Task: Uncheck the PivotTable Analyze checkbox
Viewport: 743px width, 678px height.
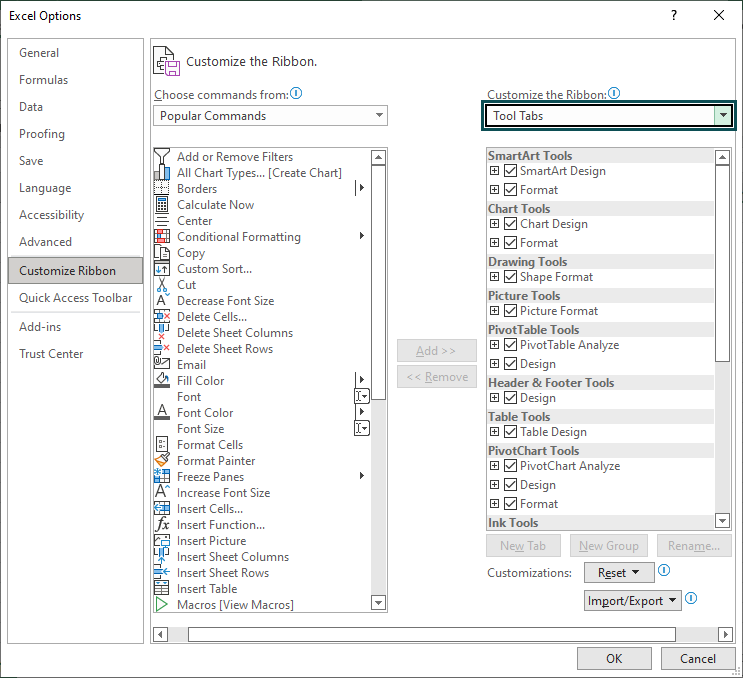Action: pos(510,345)
